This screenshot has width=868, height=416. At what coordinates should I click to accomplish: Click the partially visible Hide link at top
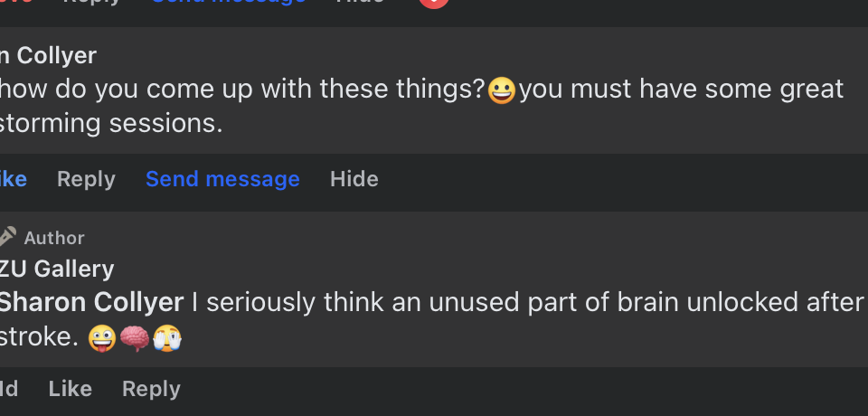pos(360,3)
